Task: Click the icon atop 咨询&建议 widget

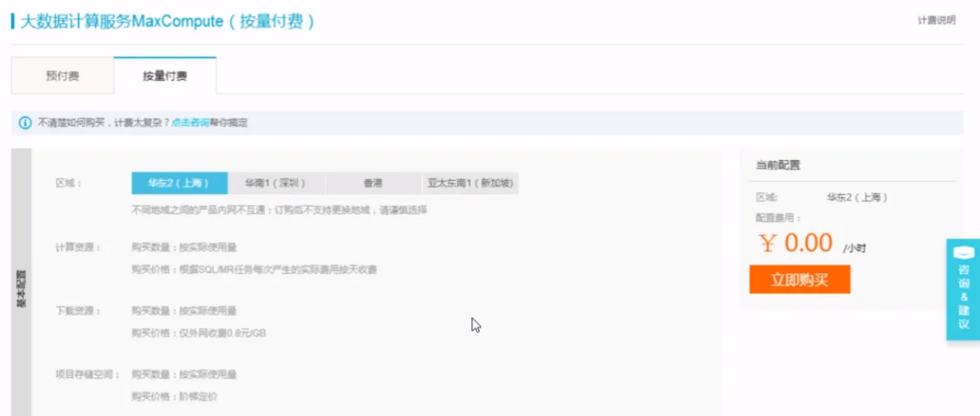Action: [x=964, y=253]
